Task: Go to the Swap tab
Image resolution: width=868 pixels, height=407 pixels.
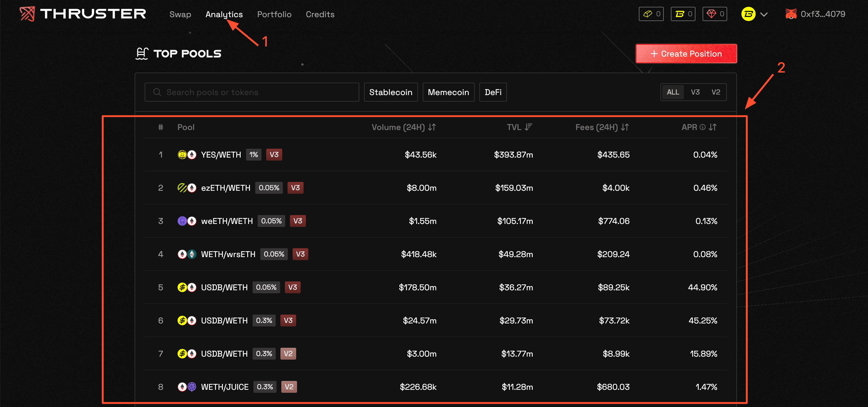Action: click(180, 15)
